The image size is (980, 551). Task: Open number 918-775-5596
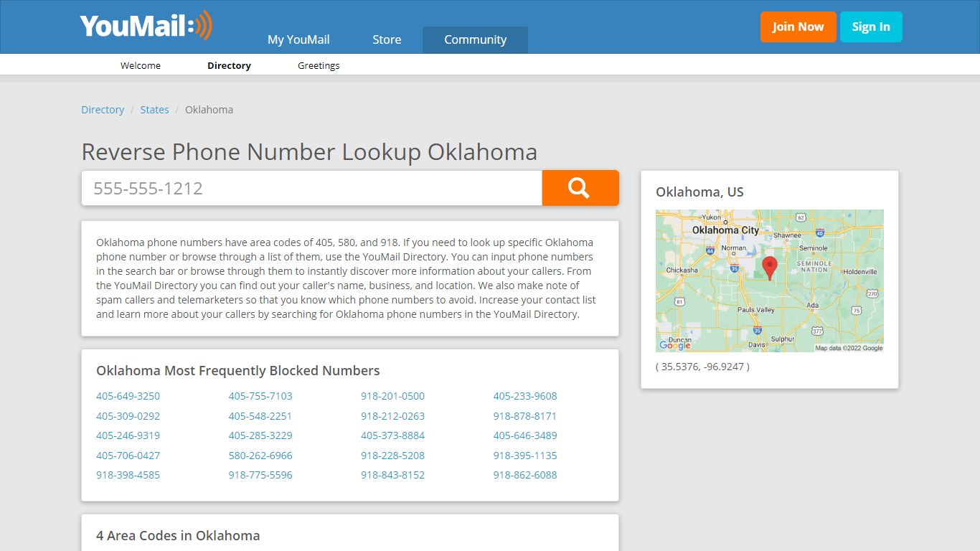coord(260,475)
